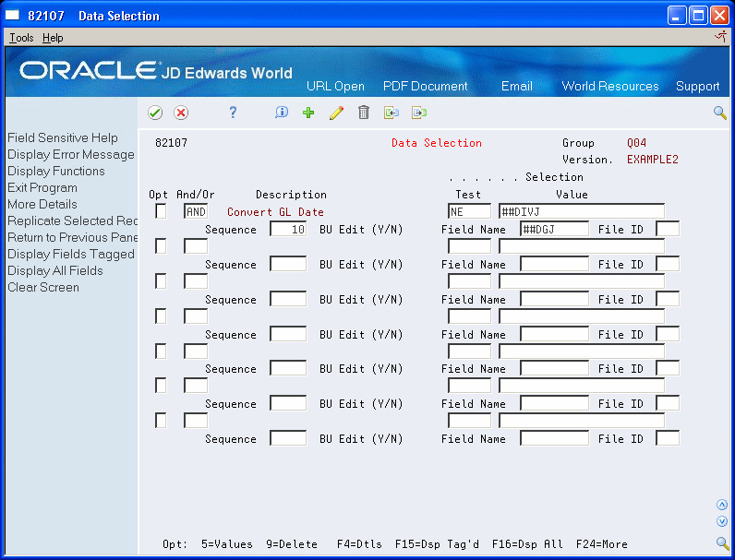Click Opt box for Convert GL Date row
Image resolution: width=735 pixels, height=560 pixels.
click(161, 211)
